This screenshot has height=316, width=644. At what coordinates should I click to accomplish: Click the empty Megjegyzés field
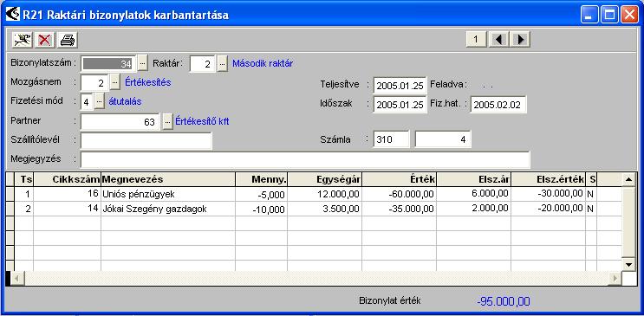(305, 159)
